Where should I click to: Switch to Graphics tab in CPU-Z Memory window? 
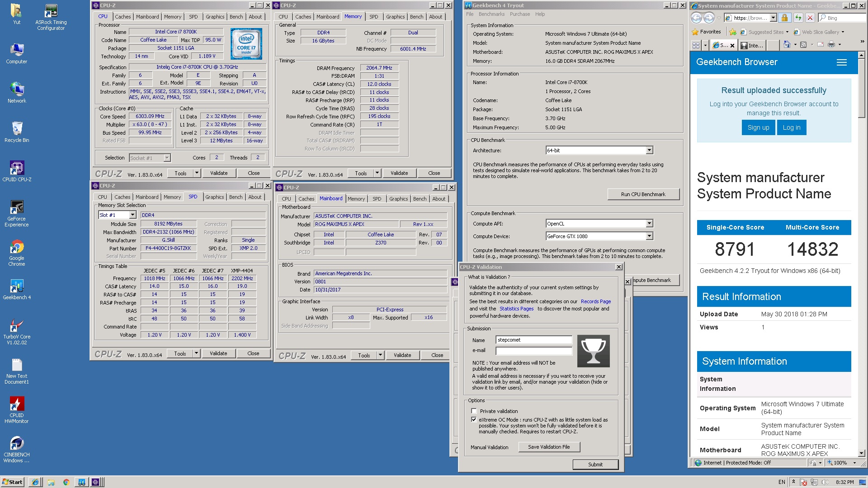tap(395, 17)
